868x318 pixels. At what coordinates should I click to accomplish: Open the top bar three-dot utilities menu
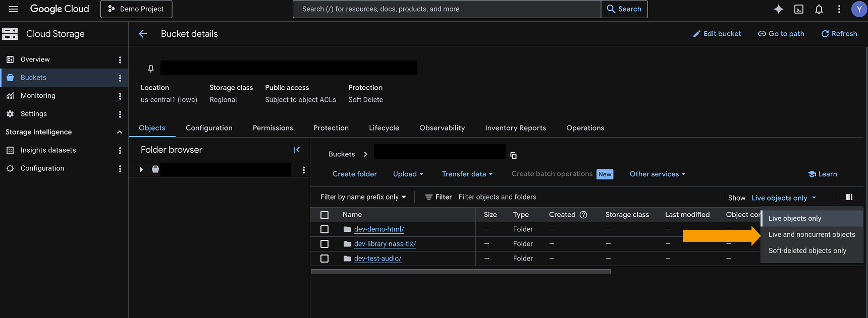(x=839, y=9)
